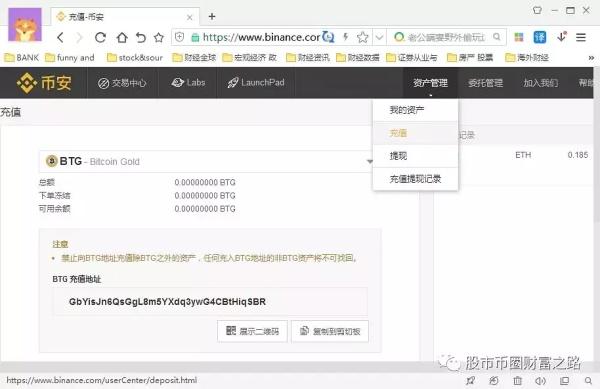Click the search magnifier icon
This screenshot has width=600, height=389.
(497, 37)
